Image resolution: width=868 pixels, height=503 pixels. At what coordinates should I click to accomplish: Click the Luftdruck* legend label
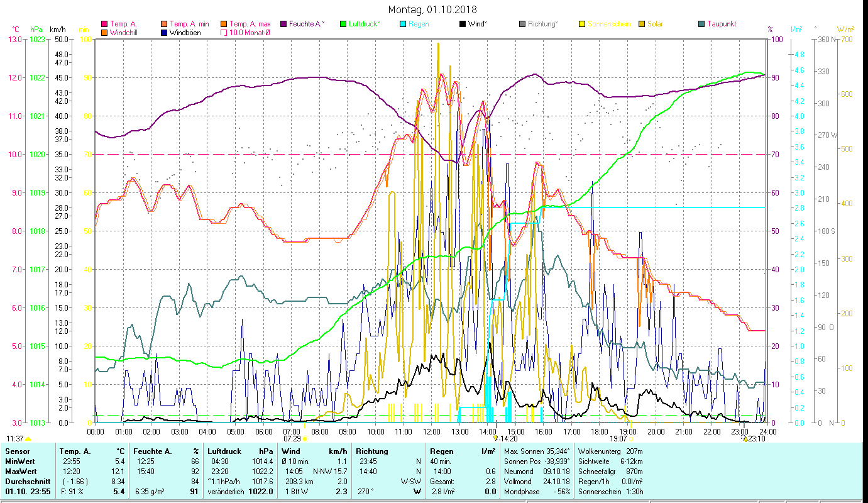coord(364,24)
